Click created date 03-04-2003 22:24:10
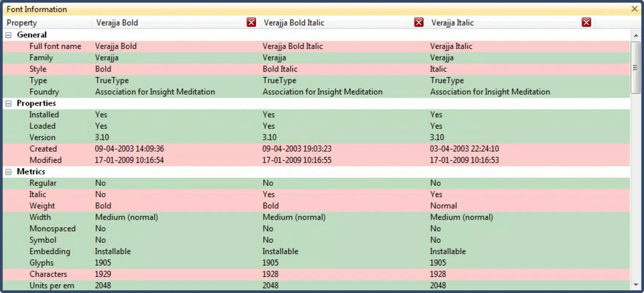Screen dimensions: 644x293 click(464, 149)
